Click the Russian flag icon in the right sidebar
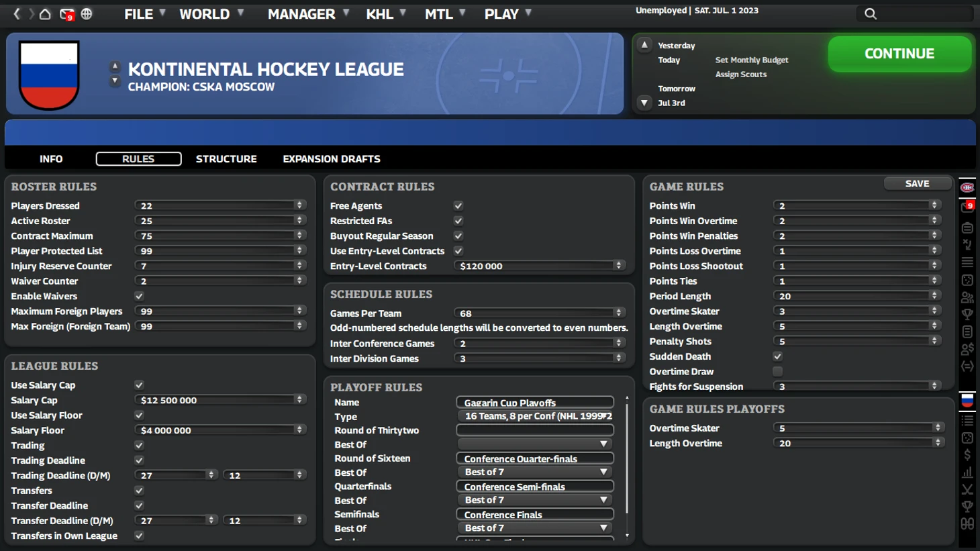980x551 pixels. coord(967,401)
